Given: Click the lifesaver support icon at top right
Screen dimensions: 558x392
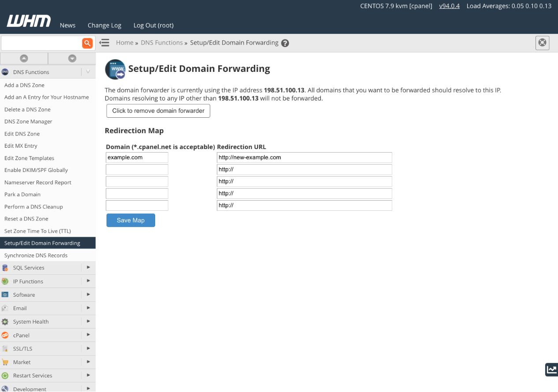Looking at the screenshot, I should coord(542,43).
